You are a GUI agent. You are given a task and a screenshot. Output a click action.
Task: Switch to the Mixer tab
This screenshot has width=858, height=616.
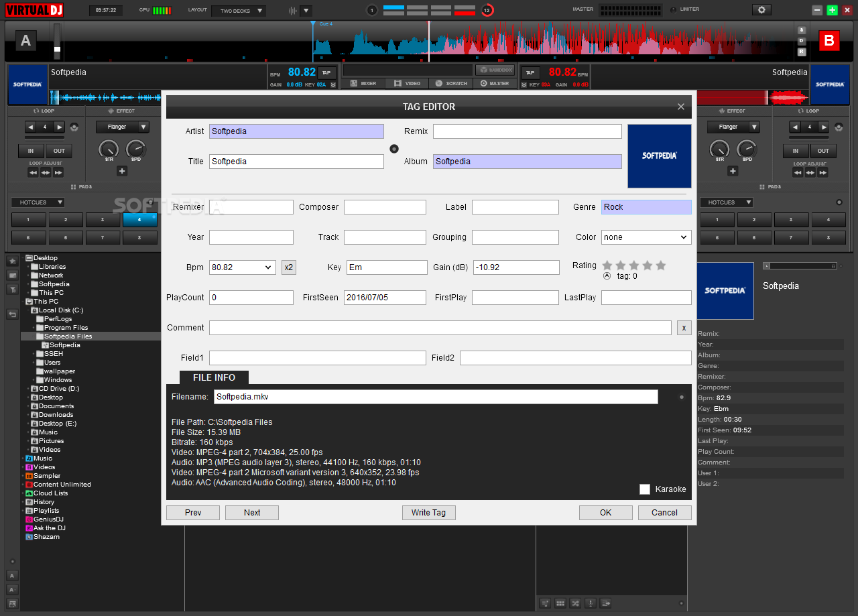click(x=363, y=84)
